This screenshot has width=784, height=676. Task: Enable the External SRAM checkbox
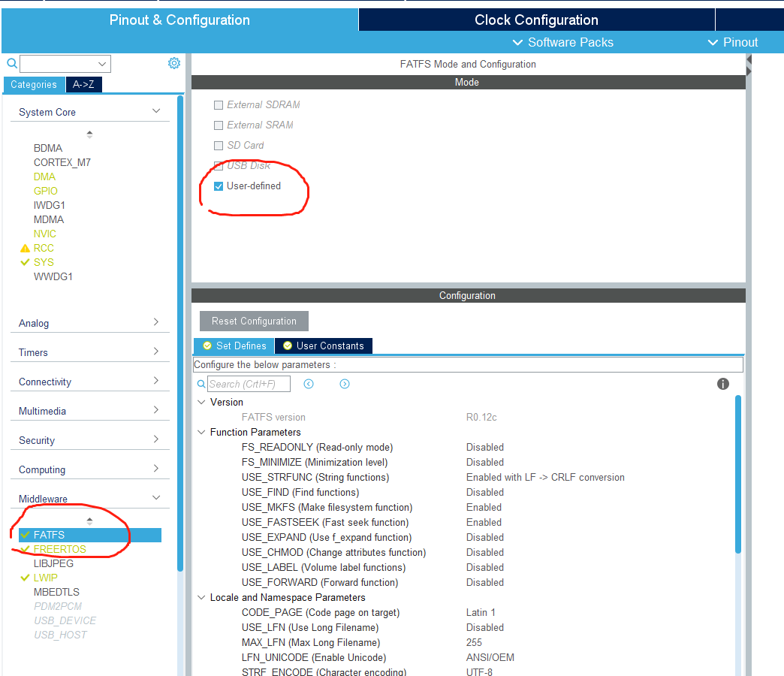[x=219, y=125]
